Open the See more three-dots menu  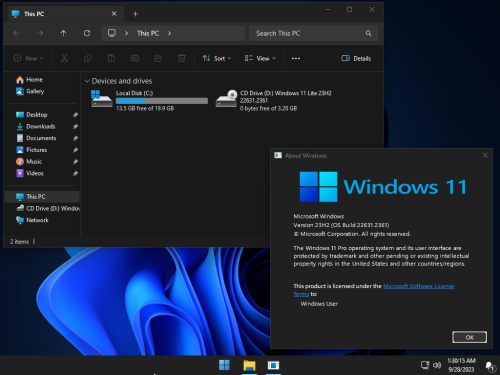[296, 58]
